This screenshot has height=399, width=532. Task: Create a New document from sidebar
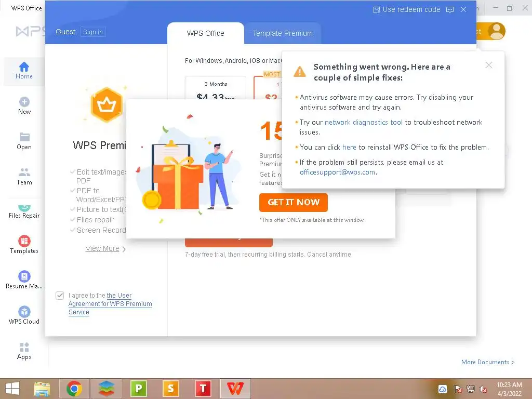pyautogui.click(x=24, y=106)
